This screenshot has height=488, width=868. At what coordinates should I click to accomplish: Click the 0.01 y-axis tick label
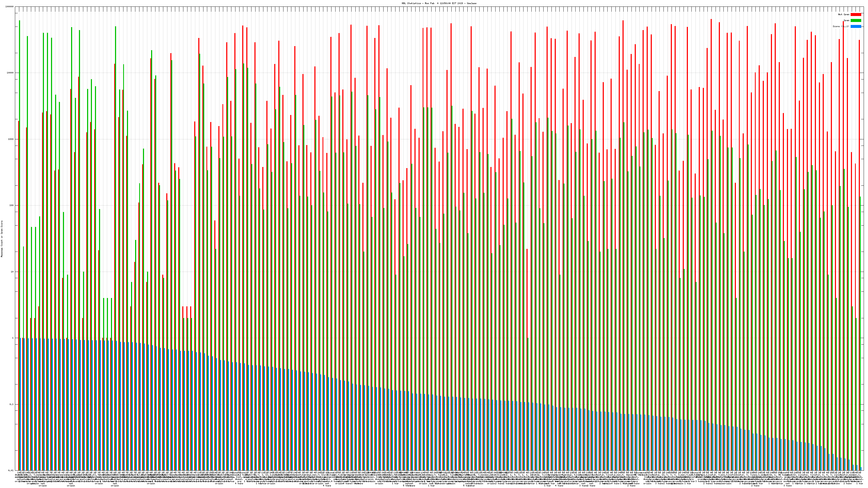tap(11, 470)
